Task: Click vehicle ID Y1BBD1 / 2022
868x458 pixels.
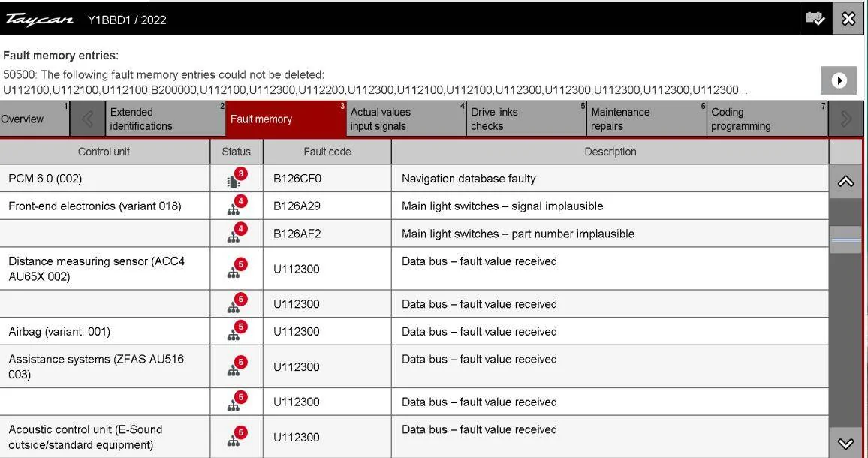Action: (x=127, y=20)
